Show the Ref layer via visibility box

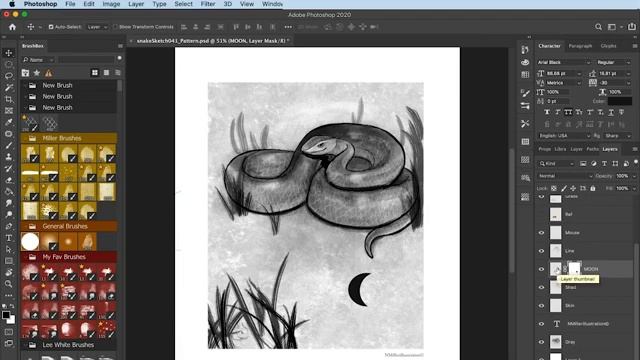click(542, 214)
